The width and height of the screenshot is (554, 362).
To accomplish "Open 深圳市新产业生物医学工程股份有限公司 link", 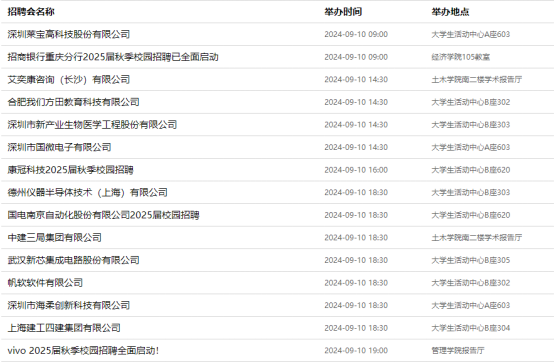I will [92, 125].
